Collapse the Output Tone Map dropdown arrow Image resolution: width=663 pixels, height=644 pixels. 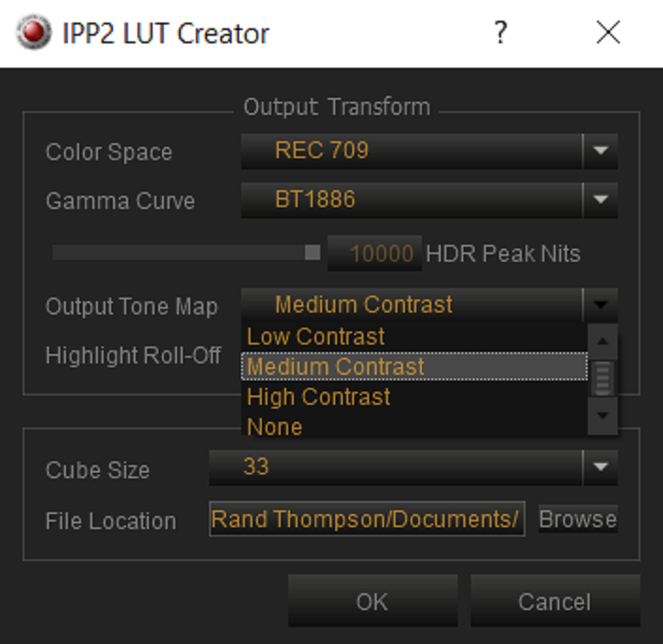(x=601, y=305)
